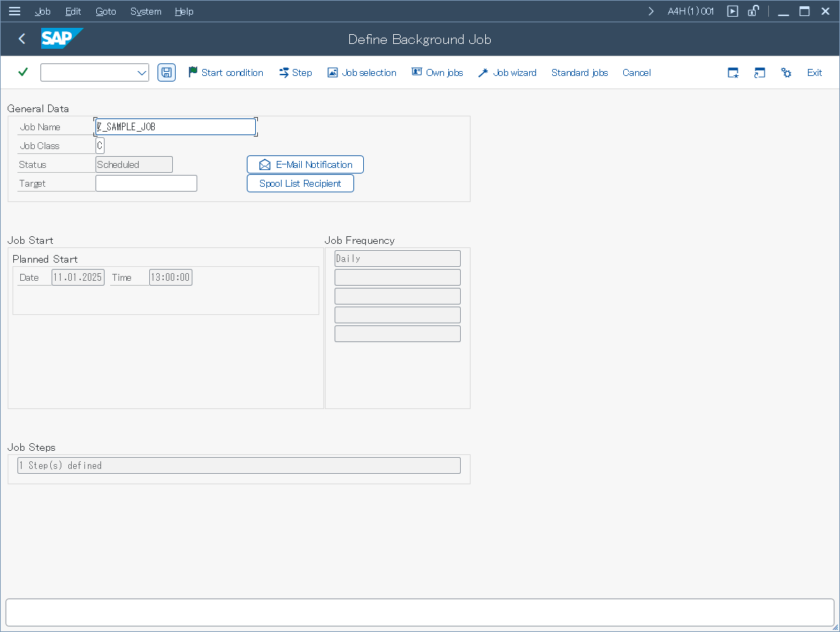Click the back arrow in header
The image size is (840, 632).
pyautogui.click(x=22, y=39)
